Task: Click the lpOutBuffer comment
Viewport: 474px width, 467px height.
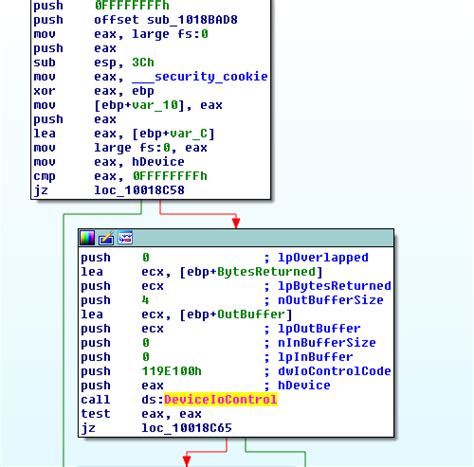Action: [x=319, y=329]
